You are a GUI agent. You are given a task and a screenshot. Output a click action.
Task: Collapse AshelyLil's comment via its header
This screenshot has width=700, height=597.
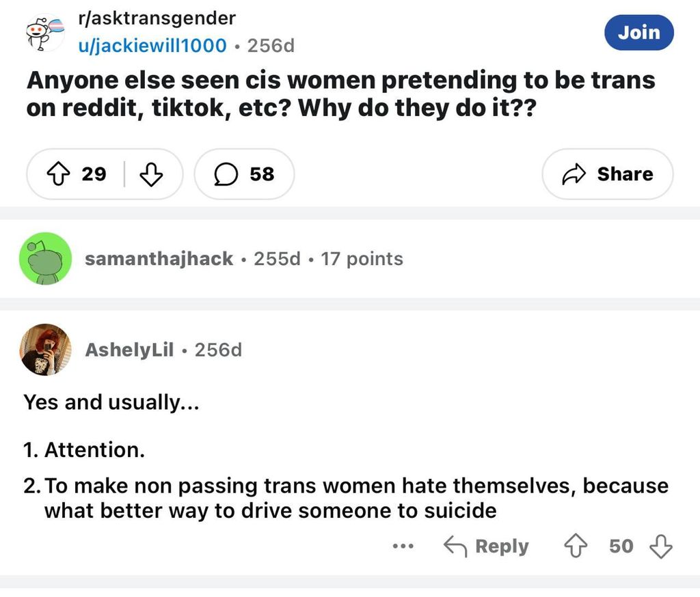[x=410, y=350]
